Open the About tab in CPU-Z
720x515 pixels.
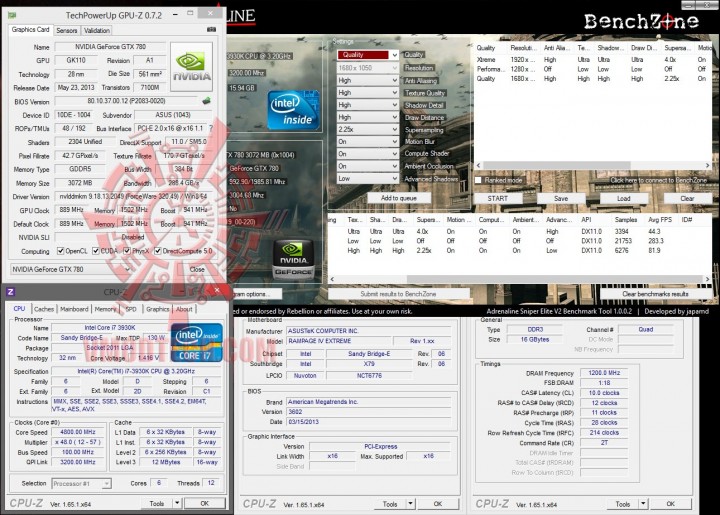pyautogui.click(x=184, y=309)
